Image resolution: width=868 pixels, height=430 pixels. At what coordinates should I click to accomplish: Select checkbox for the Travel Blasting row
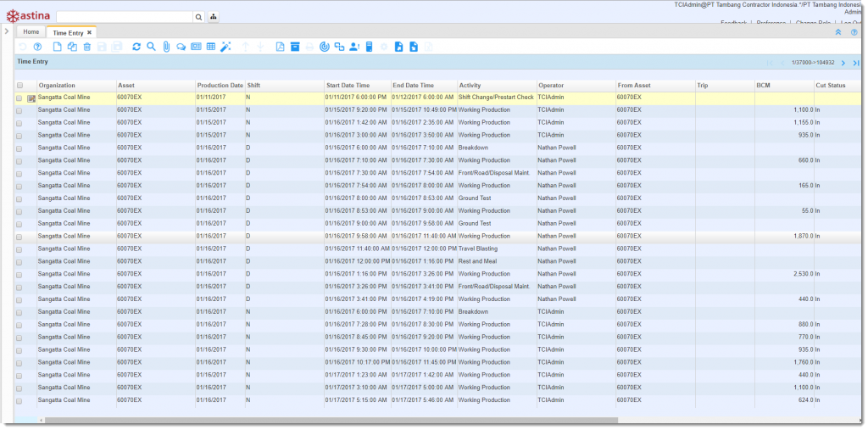(x=19, y=249)
